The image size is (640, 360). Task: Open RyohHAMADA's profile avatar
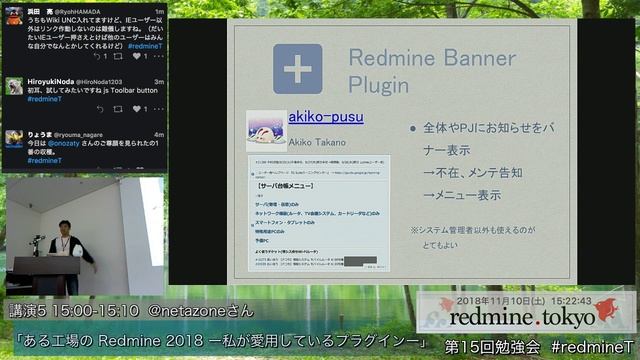14,16
